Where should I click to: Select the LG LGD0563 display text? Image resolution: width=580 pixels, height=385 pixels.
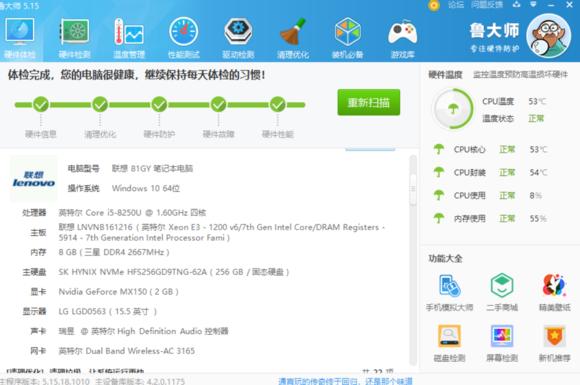(x=108, y=311)
